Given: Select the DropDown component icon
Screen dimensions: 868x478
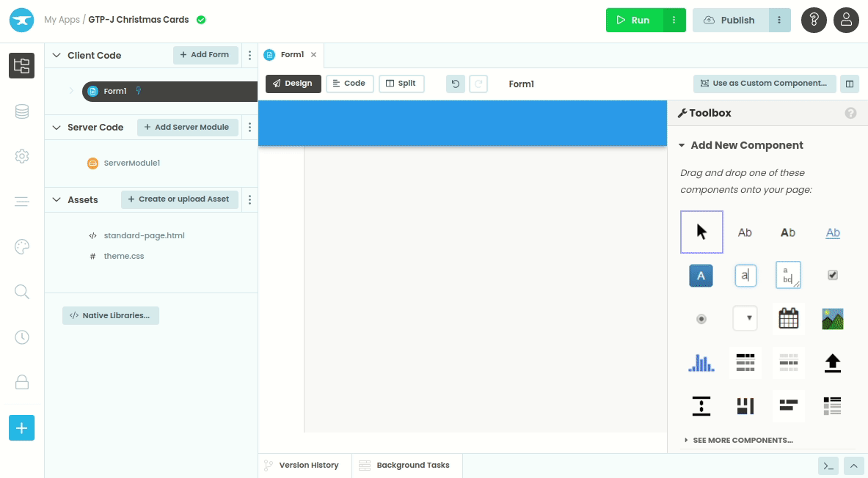Looking at the screenshot, I should [745, 318].
